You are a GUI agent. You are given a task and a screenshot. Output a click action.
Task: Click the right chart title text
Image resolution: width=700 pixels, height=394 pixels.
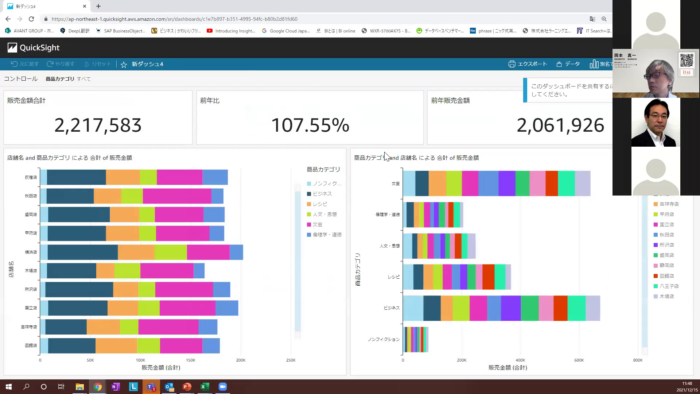(417, 158)
